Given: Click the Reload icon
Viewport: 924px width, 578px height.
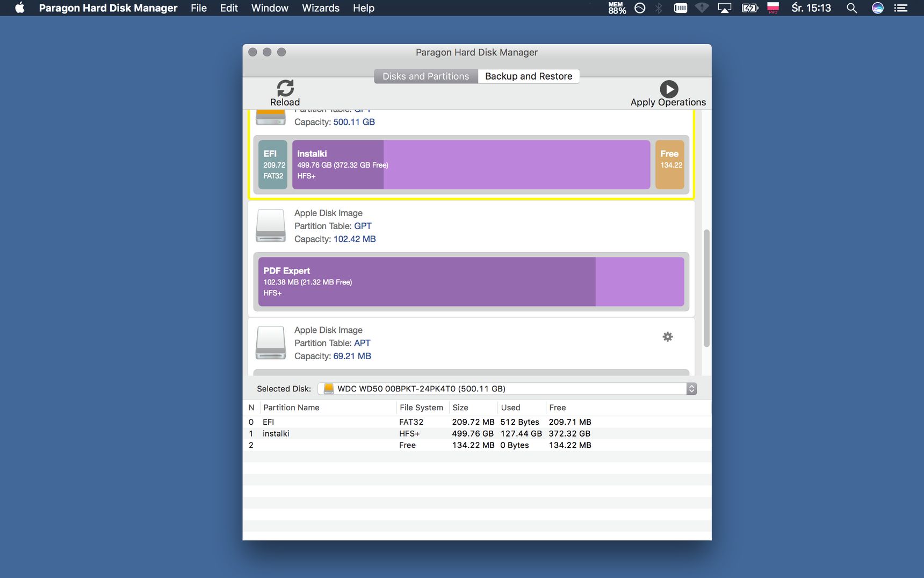Looking at the screenshot, I should tap(285, 88).
